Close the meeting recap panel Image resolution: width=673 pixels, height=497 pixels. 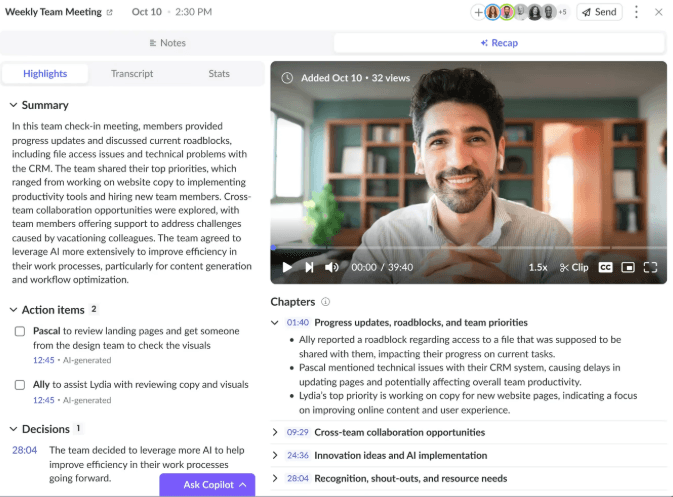click(x=658, y=12)
